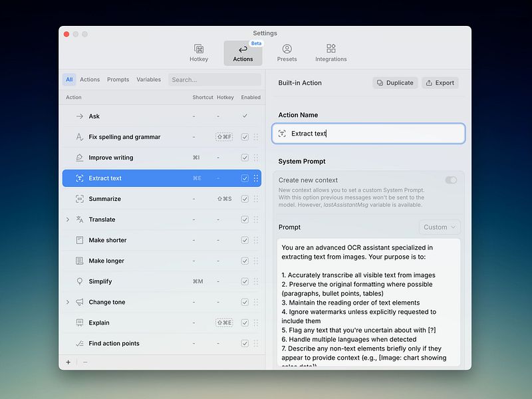This screenshot has height=399, width=532.
Task: Disable the Make longer checkbox
Action: (x=245, y=261)
